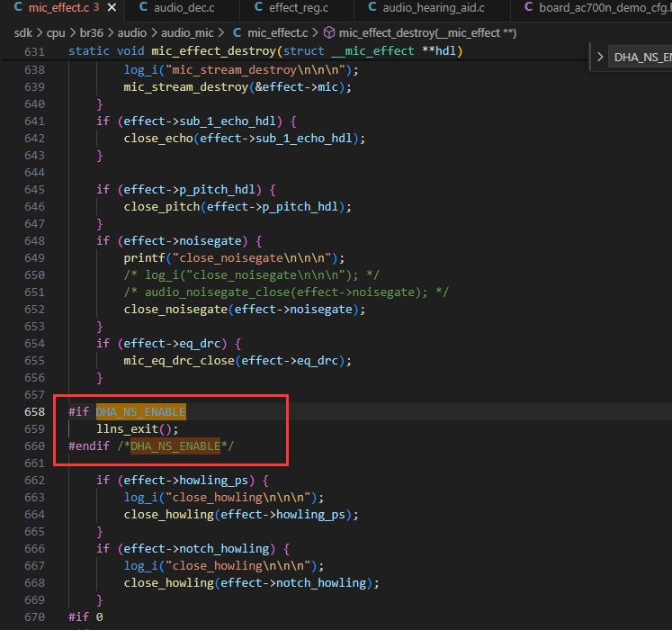
Task: Select the audio_mic breadcrumb segment
Action: 187,33
